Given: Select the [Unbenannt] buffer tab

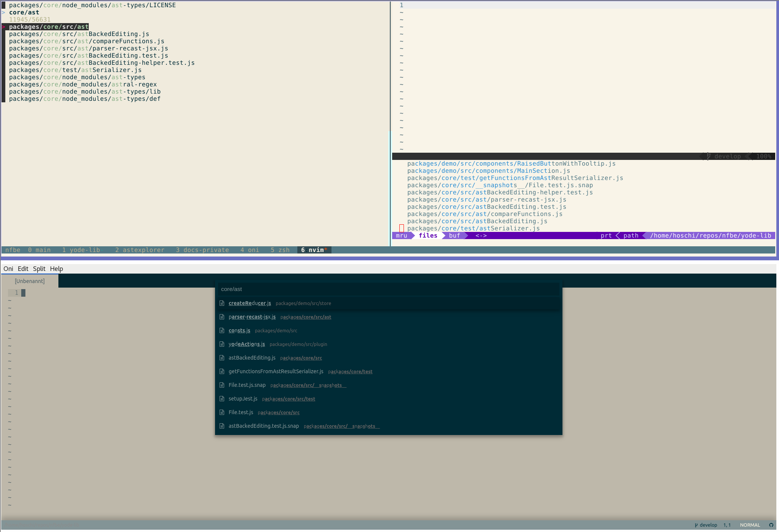Looking at the screenshot, I should [x=30, y=281].
